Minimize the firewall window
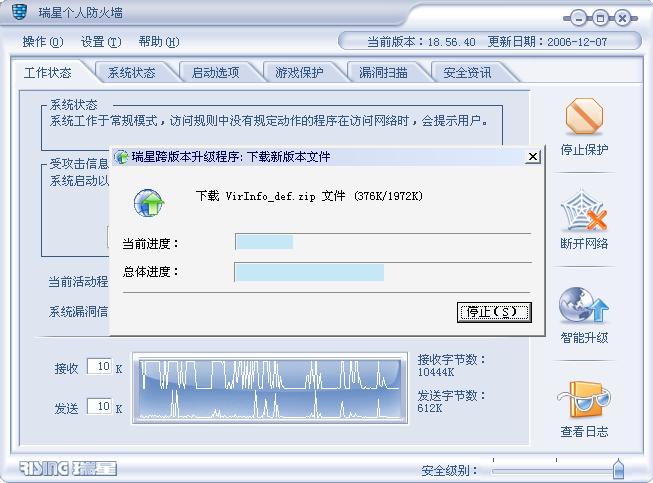 coord(578,18)
